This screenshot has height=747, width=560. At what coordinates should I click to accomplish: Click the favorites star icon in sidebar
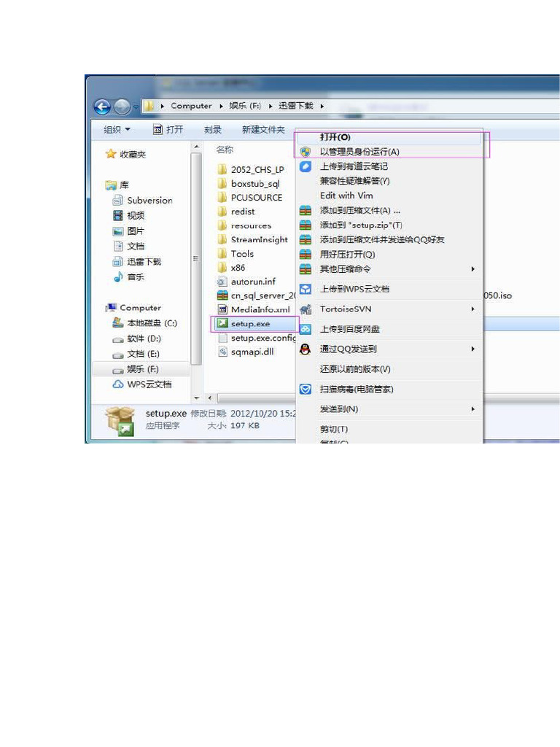(111, 154)
